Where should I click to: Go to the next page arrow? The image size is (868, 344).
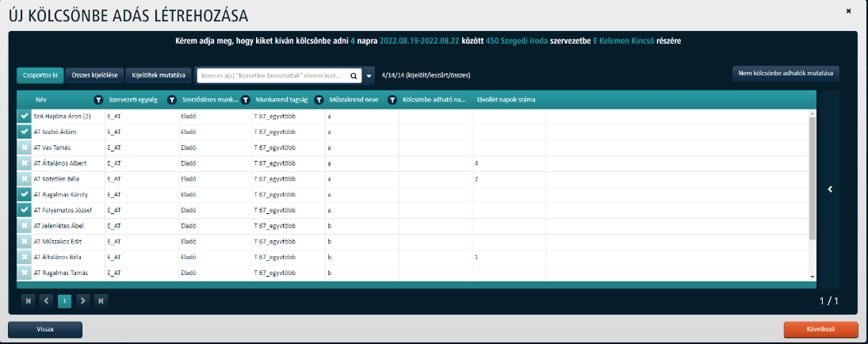coord(82,300)
